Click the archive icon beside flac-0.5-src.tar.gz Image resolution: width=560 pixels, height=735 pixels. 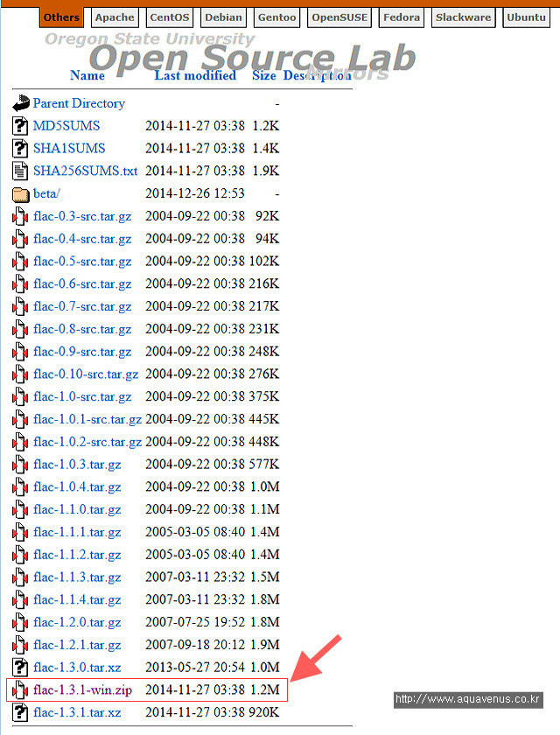19,261
